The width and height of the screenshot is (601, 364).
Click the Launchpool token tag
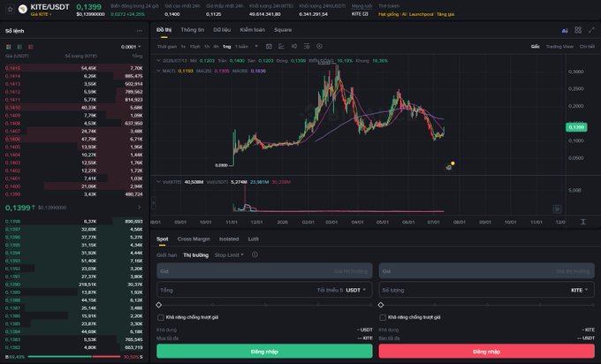pos(421,14)
